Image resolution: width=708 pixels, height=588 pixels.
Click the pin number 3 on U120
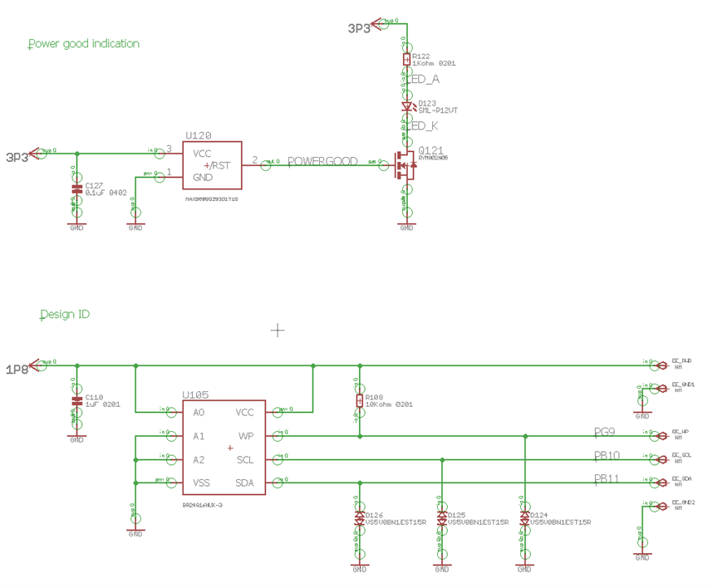170,149
